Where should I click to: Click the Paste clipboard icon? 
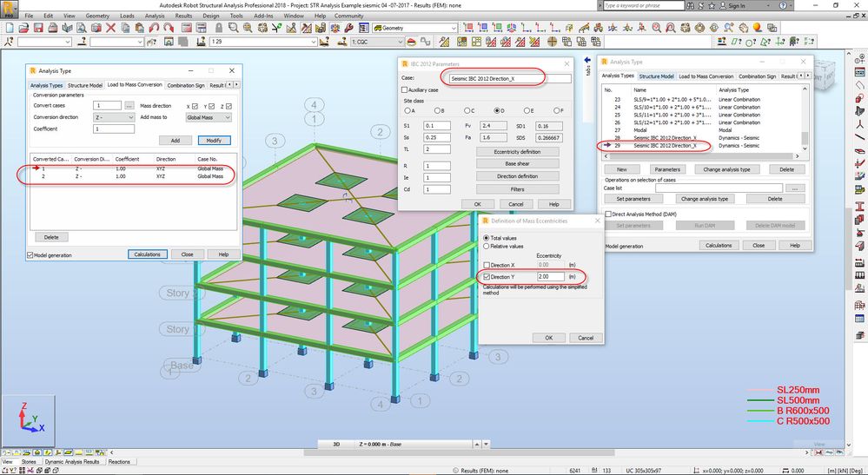(x=140, y=28)
